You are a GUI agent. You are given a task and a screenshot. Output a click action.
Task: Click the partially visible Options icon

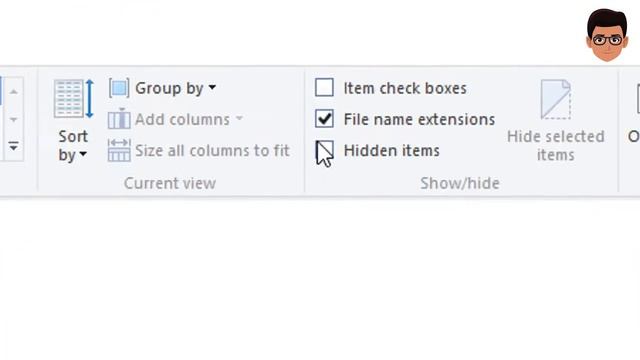[638, 99]
